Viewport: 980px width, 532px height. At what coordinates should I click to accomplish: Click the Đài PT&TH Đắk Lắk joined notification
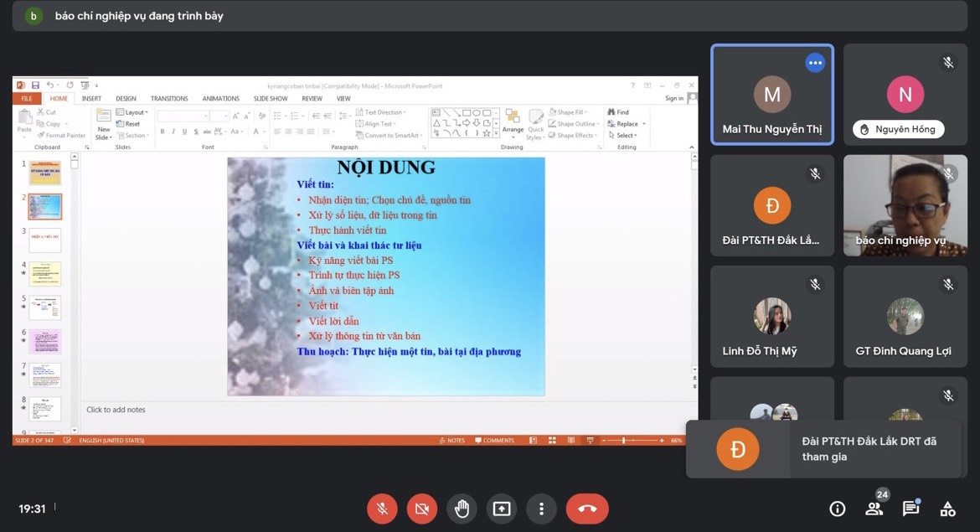pyautogui.click(x=823, y=449)
